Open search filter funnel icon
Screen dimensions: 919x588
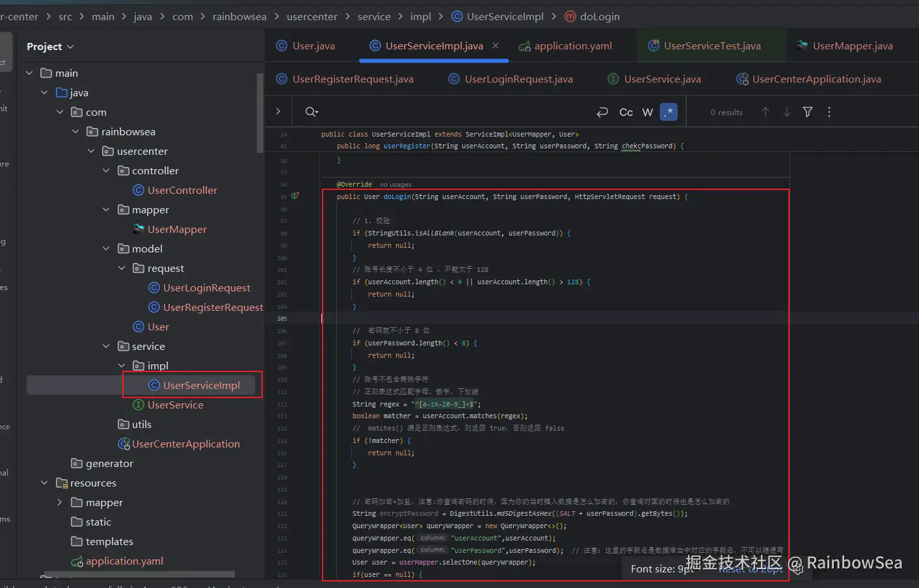click(x=808, y=112)
